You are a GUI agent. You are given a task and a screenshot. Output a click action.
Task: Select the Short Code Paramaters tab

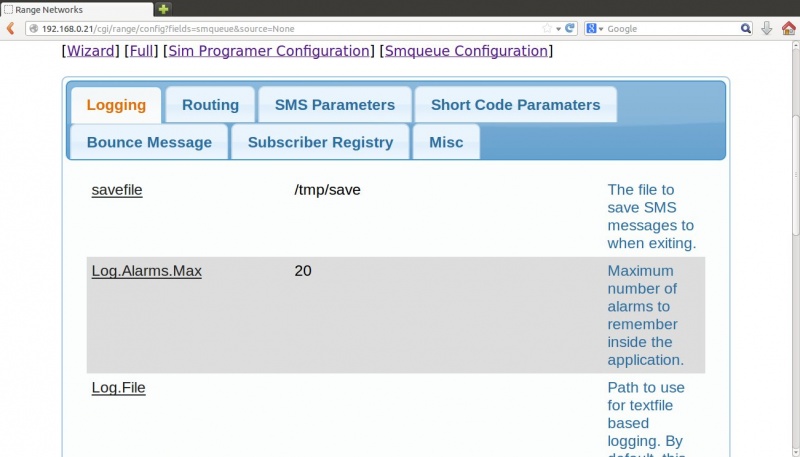[515, 105]
